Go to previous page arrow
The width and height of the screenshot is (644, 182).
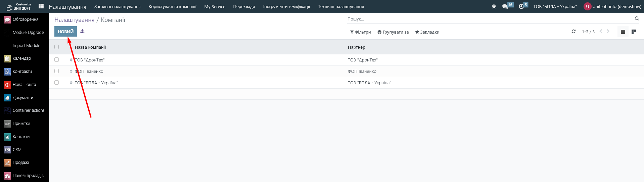601,32
